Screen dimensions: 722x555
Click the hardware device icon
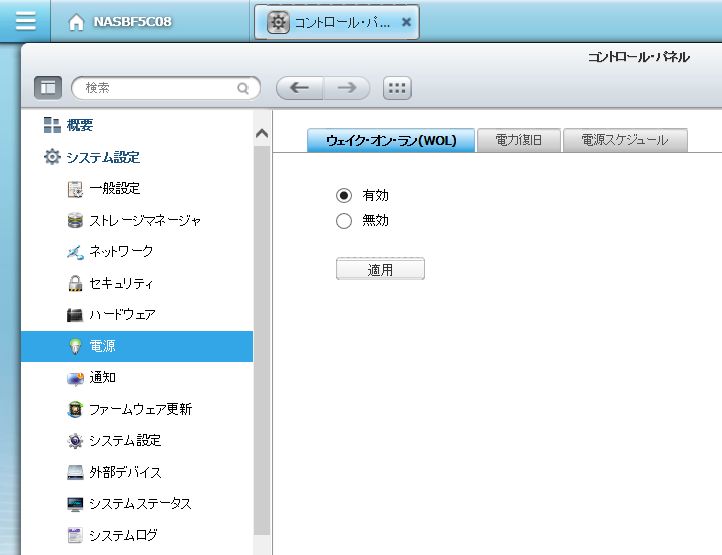[75, 315]
